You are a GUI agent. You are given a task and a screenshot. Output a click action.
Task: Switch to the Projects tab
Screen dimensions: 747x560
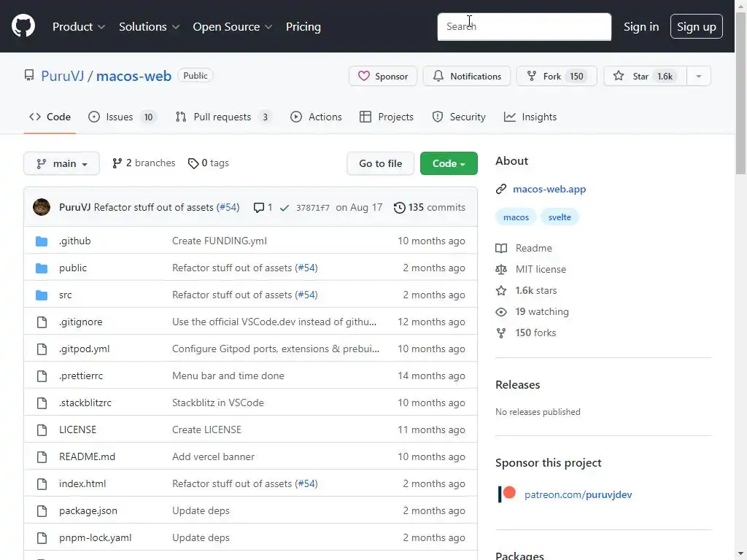click(387, 117)
